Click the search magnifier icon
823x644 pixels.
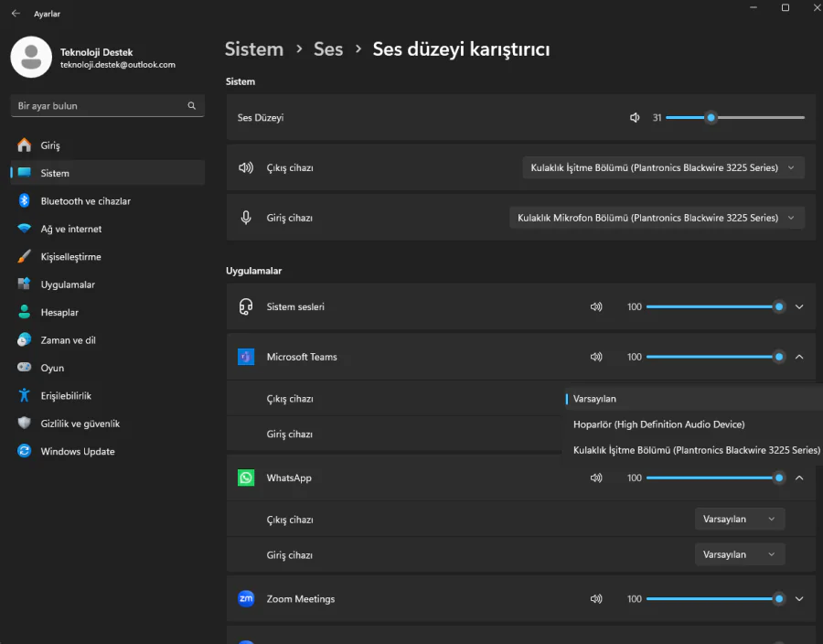[192, 106]
